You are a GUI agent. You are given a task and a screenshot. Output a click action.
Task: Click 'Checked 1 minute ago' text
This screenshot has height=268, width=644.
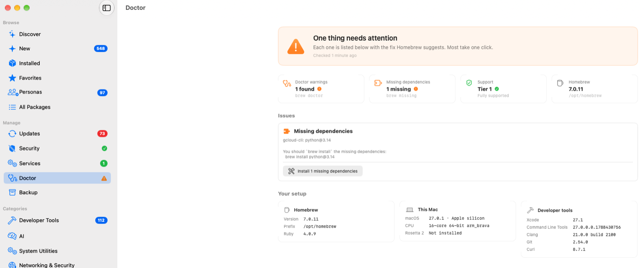click(x=335, y=56)
